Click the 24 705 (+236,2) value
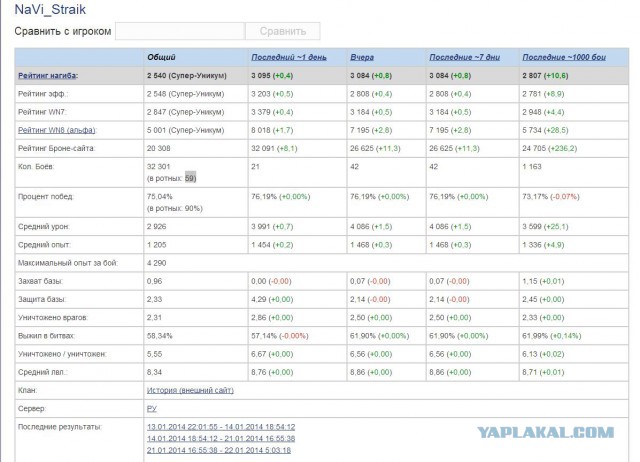 tap(550, 148)
